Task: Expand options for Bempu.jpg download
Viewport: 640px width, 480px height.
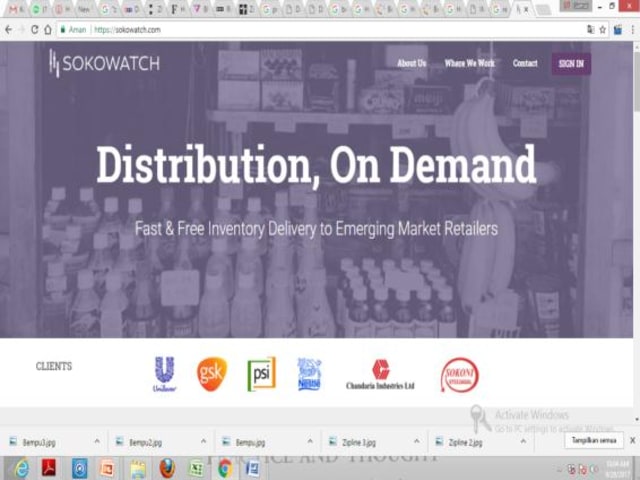Action: pyautogui.click(x=310, y=441)
